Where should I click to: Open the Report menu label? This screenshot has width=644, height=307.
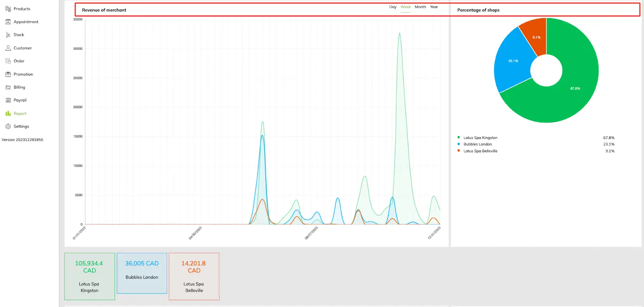(20, 113)
